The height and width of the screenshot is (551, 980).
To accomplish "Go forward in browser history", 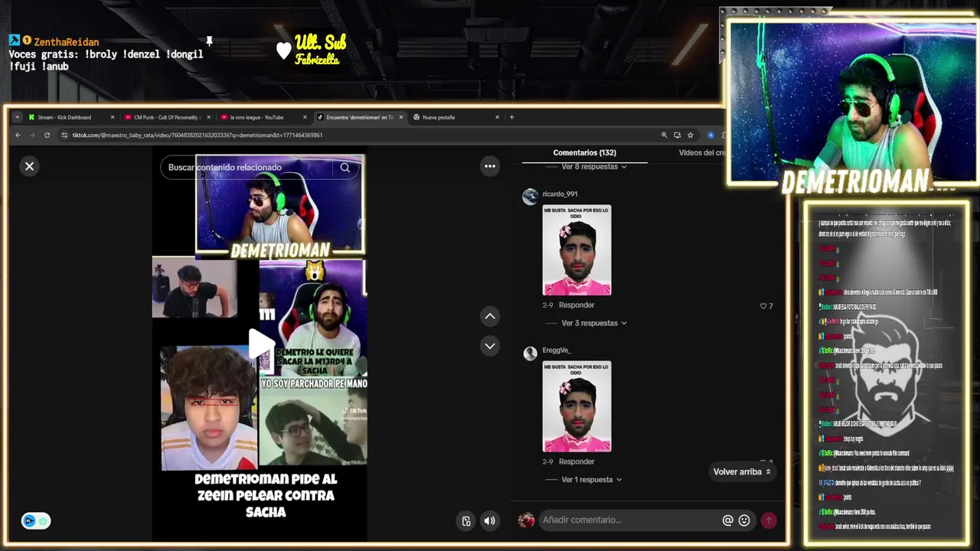I will point(32,135).
